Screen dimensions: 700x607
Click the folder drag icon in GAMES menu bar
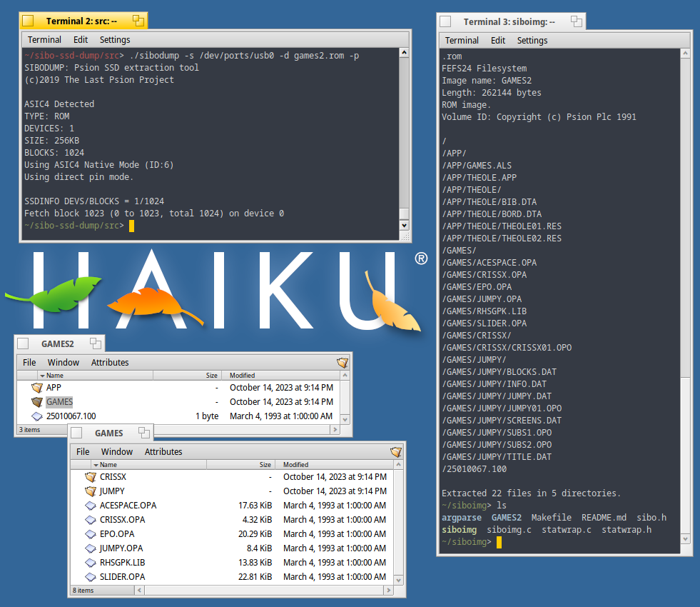click(396, 452)
